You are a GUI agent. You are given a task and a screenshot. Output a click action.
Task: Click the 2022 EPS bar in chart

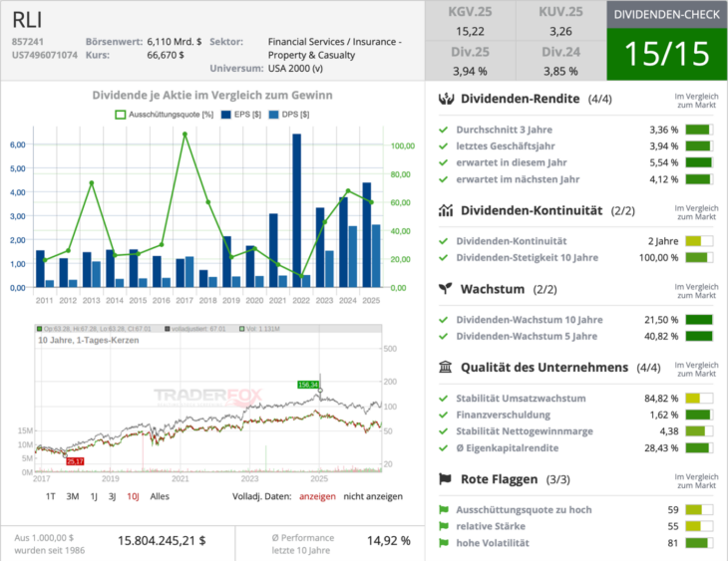click(296, 210)
